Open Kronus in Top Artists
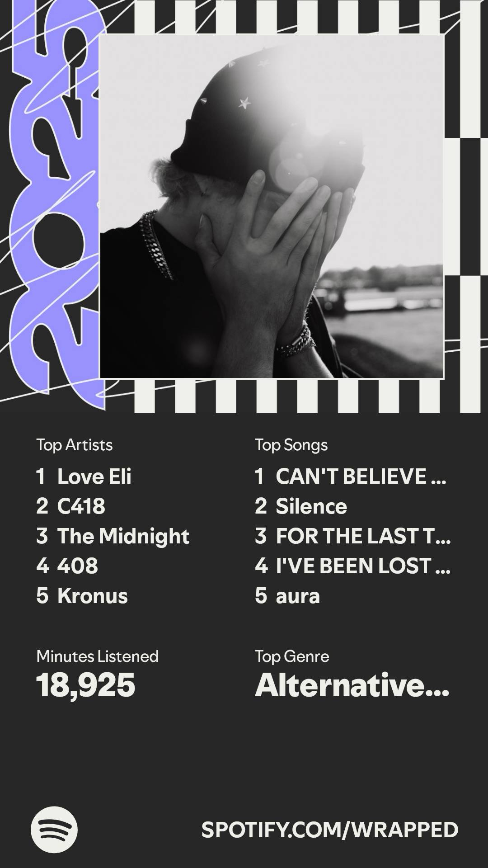Image resolution: width=488 pixels, height=868 pixels. click(92, 596)
